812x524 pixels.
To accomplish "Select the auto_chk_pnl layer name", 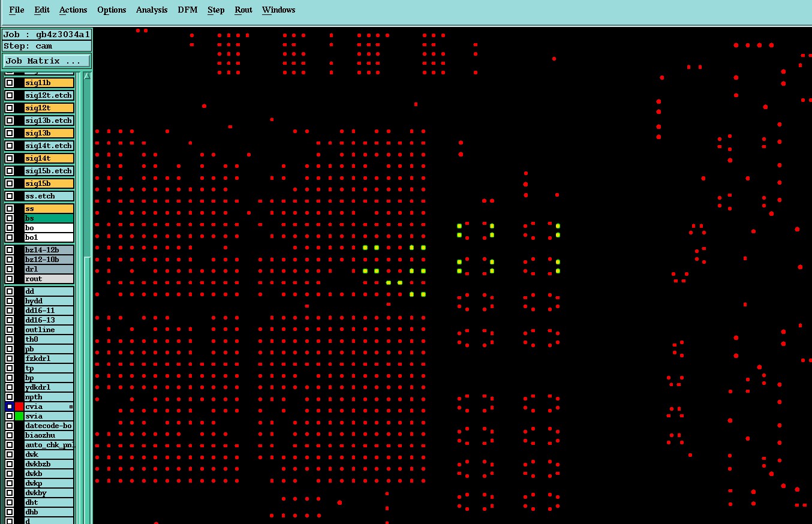I will point(49,445).
